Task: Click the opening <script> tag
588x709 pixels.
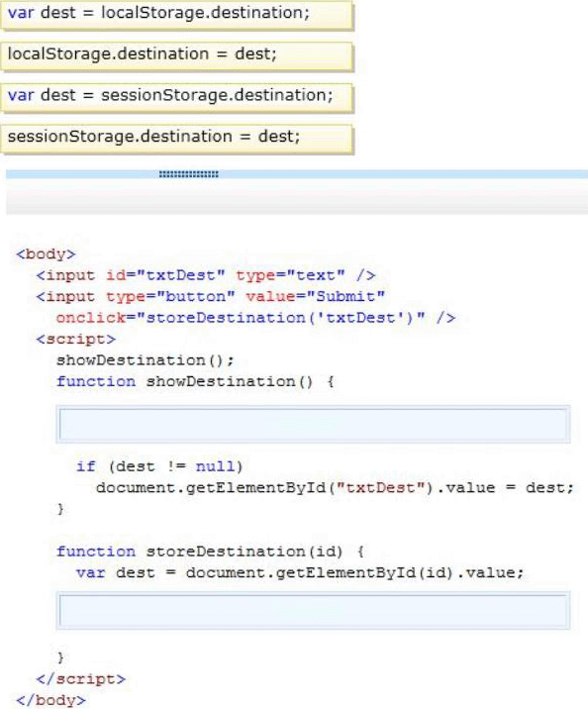Action: click(x=76, y=339)
